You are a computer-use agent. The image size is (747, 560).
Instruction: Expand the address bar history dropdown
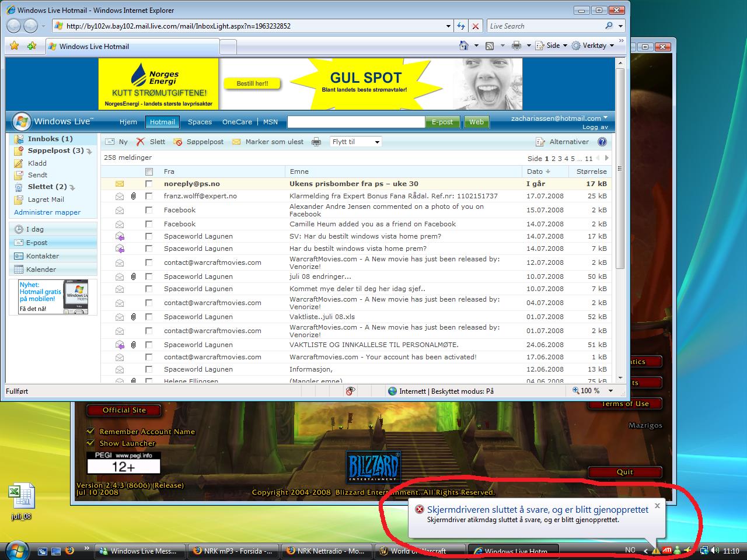pyautogui.click(x=448, y=26)
